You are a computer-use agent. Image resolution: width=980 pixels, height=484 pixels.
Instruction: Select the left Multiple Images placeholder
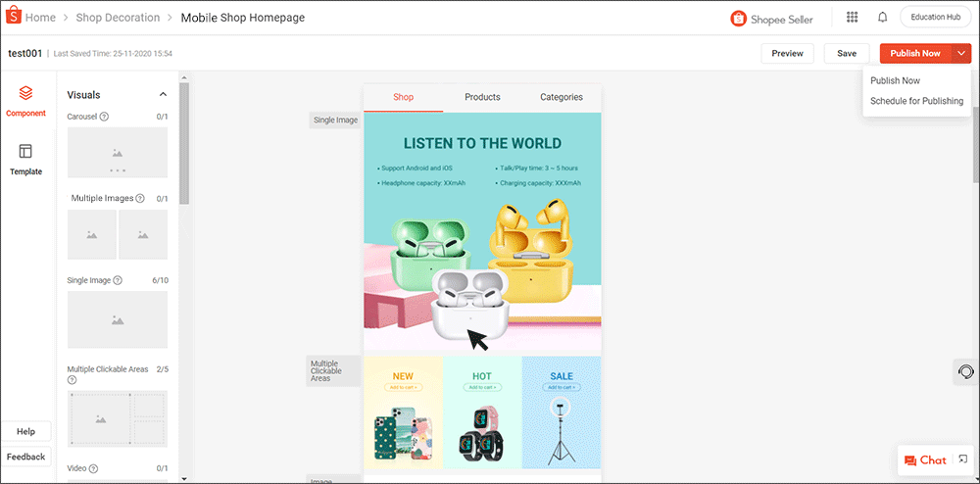tap(92, 234)
